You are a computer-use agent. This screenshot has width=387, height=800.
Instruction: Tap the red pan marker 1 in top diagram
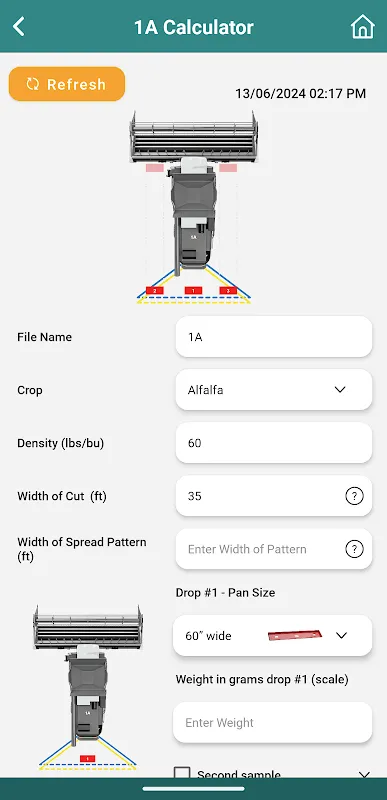(x=193, y=290)
